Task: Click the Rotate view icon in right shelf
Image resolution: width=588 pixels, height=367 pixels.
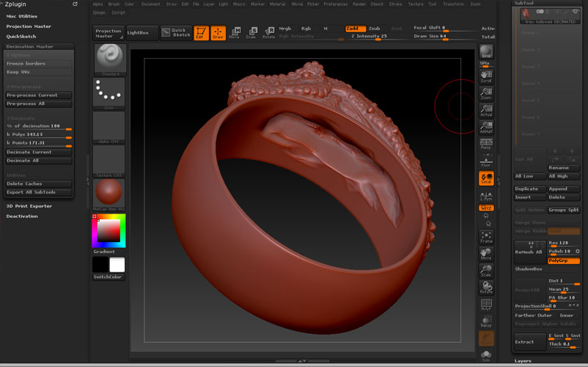Action: click(486, 288)
